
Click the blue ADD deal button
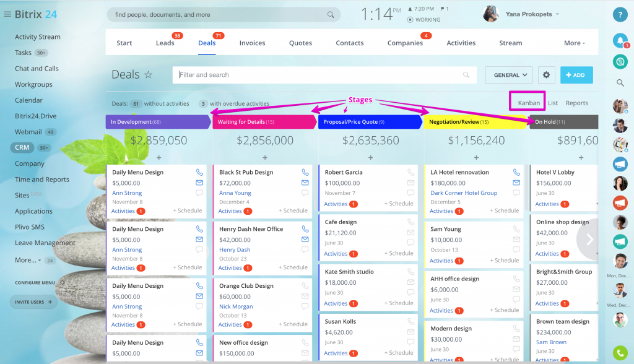[x=576, y=75]
